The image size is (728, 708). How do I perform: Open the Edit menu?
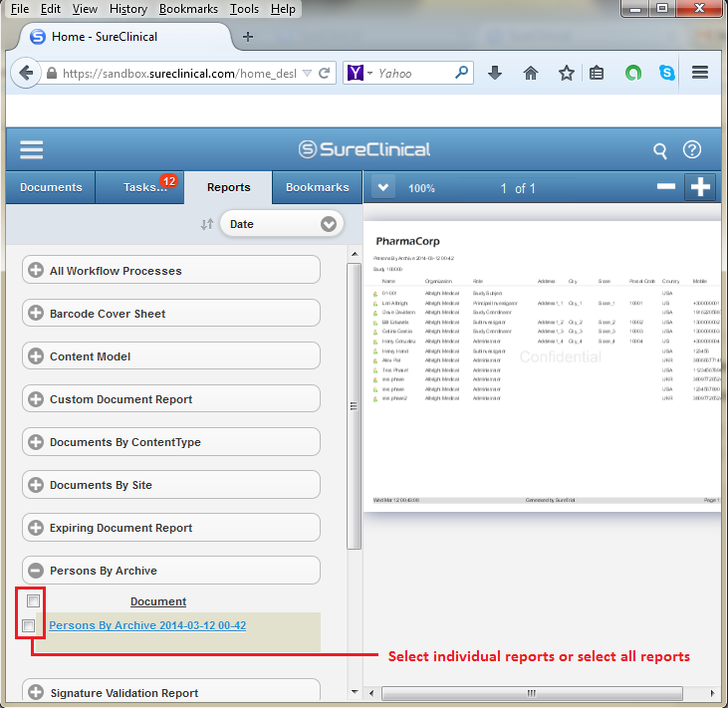point(50,9)
